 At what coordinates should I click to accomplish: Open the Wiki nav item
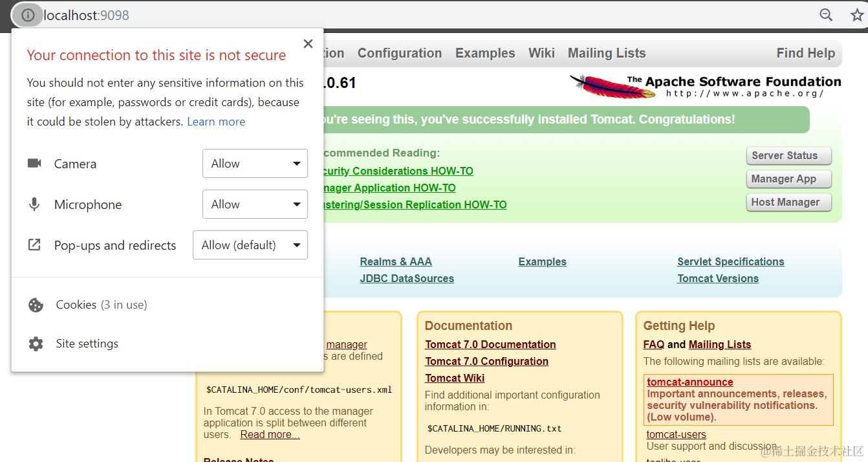click(x=541, y=53)
